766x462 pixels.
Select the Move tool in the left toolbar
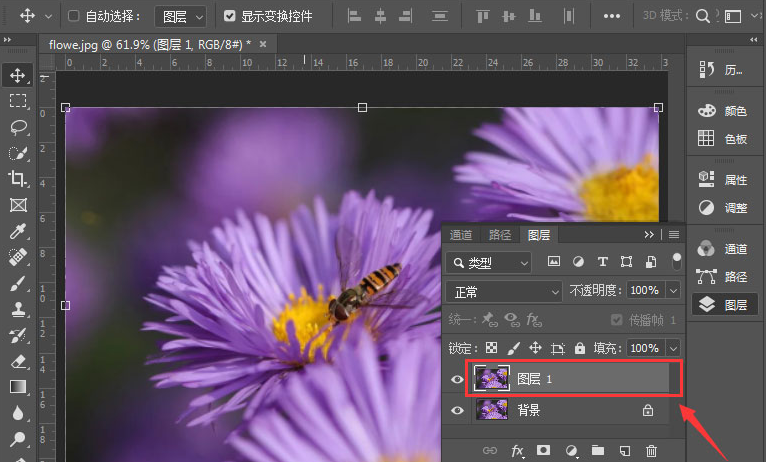[18, 75]
